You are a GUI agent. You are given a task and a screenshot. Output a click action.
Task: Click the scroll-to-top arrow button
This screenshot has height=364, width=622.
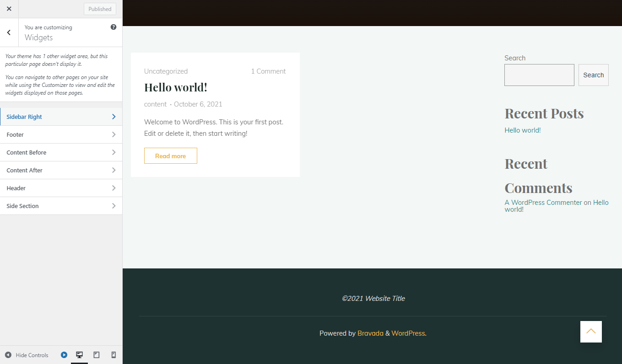[590, 332]
